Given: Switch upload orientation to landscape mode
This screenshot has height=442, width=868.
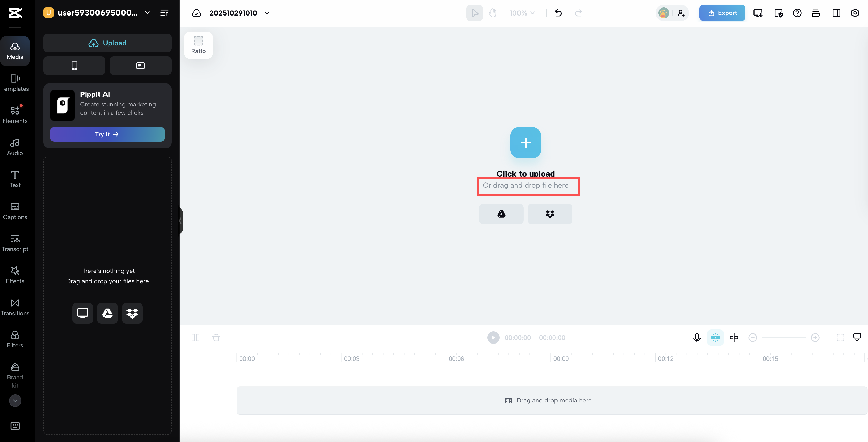Looking at the screenshot, I should click(x=141, y=66).
